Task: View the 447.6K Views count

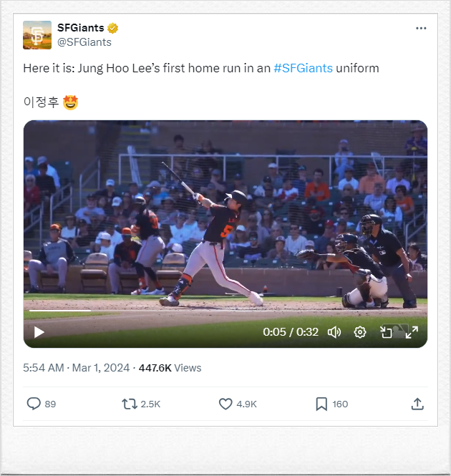Action: 170,368
